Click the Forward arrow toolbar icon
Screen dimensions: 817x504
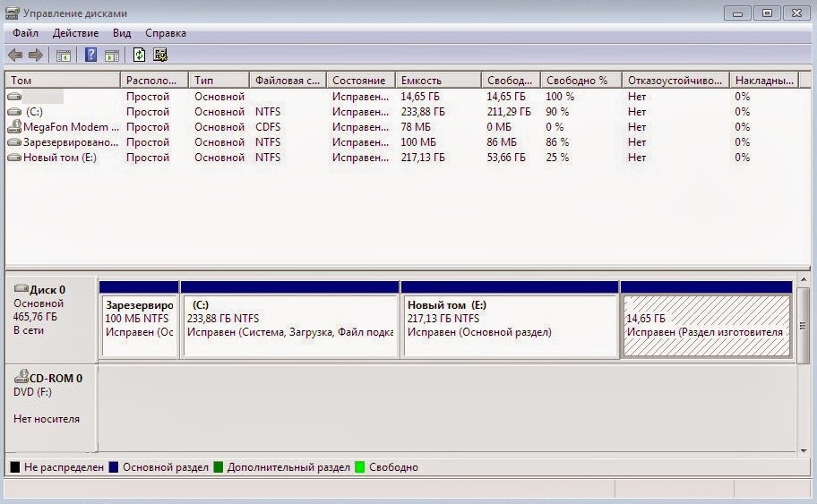point(36,56)
